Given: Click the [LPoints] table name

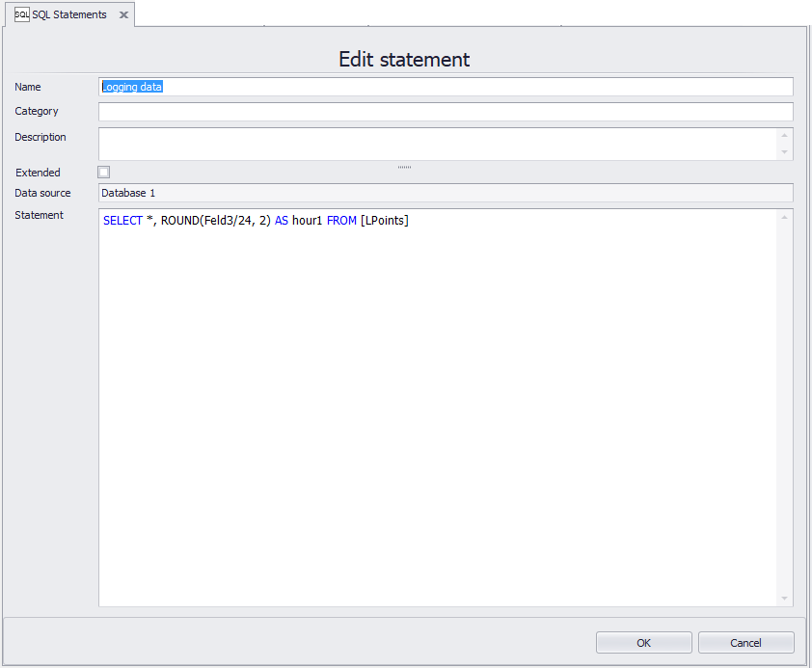Looking at the screenshot, I should tap(385, 221).
